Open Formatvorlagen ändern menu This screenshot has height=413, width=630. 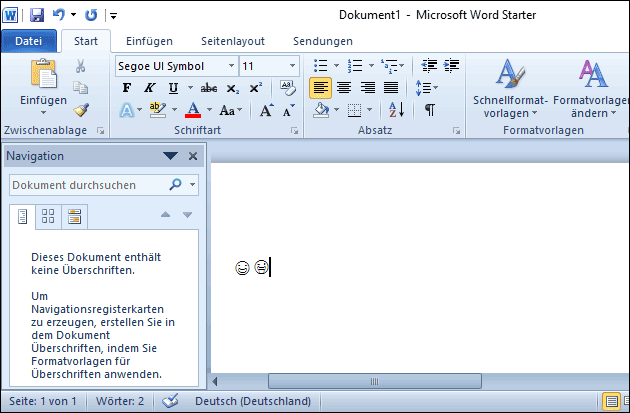pos(591,88)
